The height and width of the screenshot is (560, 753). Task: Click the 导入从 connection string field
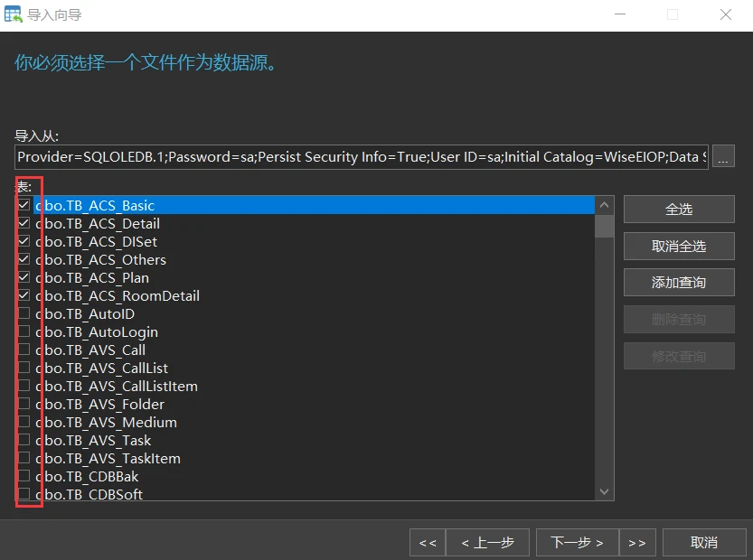click(x=362, y=157)
